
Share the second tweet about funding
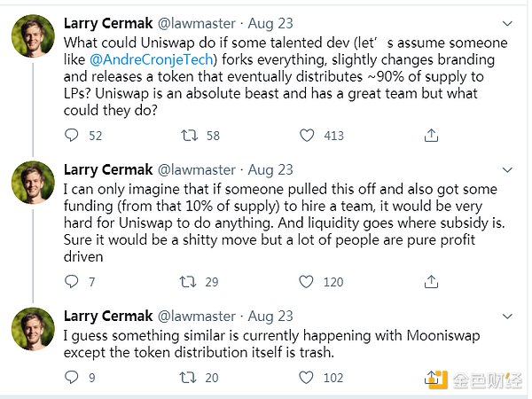tap(432, 282)
